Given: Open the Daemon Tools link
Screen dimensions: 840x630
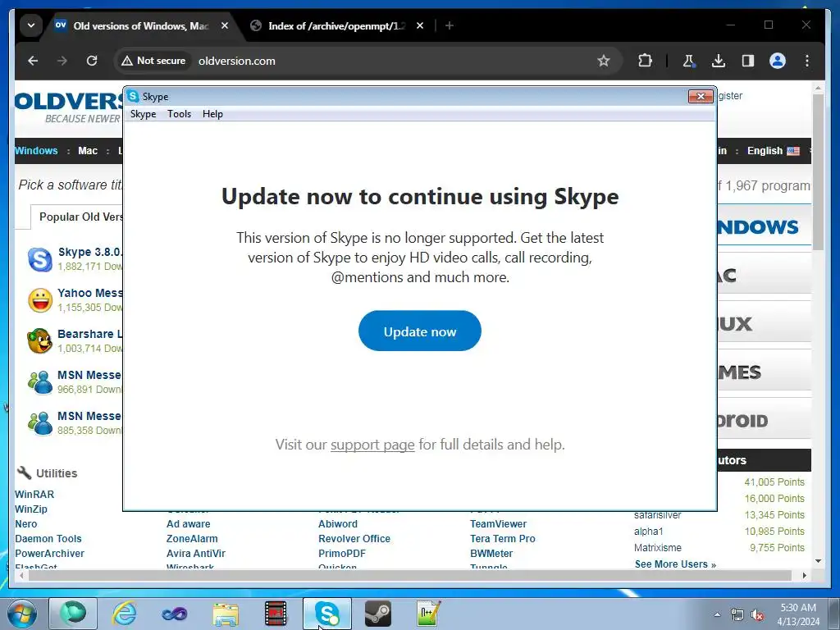Looking at the screenshot, I should point(48,538).
